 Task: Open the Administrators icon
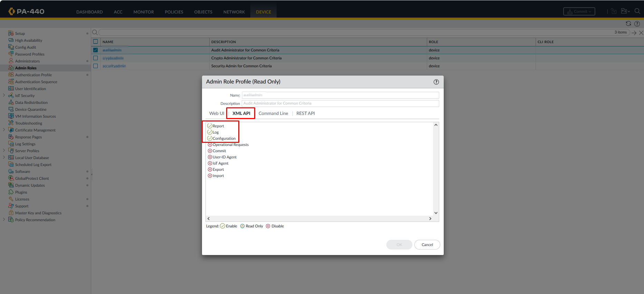[11, 61]
